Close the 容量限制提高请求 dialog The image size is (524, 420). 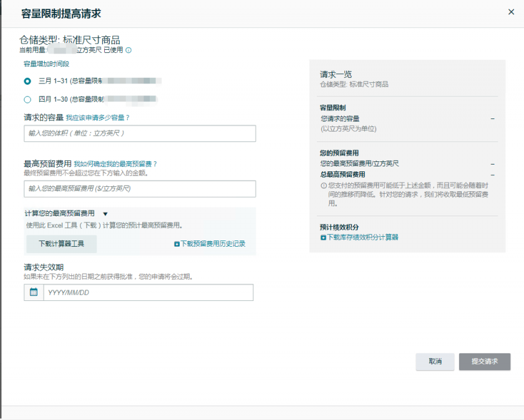[x=511, y=12]
